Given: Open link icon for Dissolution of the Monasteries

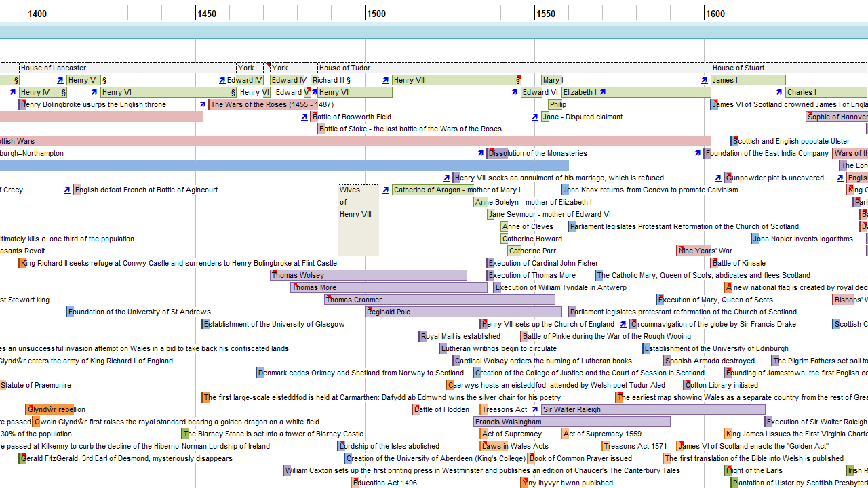Looking at the screenshot, I should pos(480,153).
